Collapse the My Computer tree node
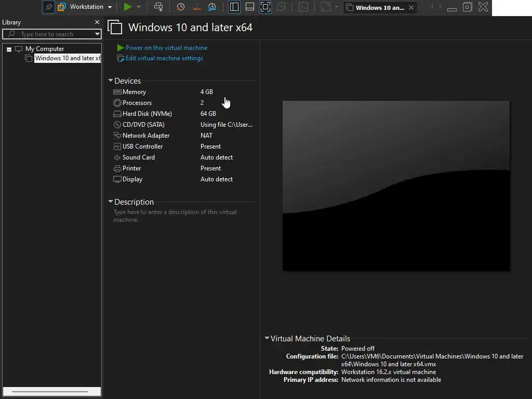 tap(9, 49)
